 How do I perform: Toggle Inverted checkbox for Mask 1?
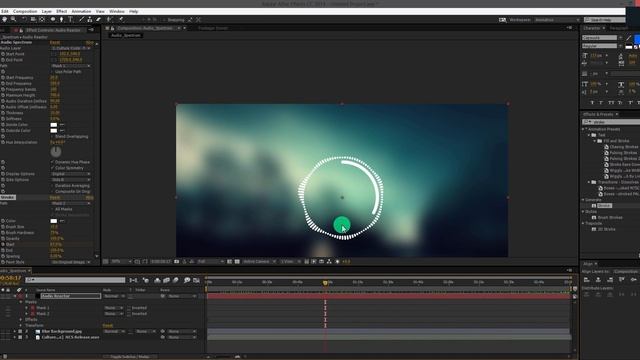click(129, 308)
